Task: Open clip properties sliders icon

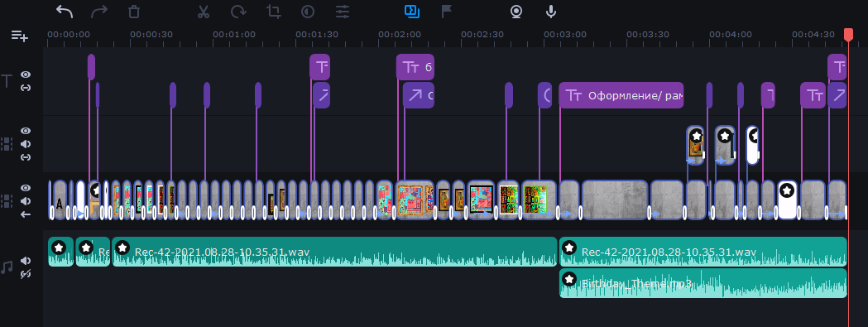Action: pos(343,11)
